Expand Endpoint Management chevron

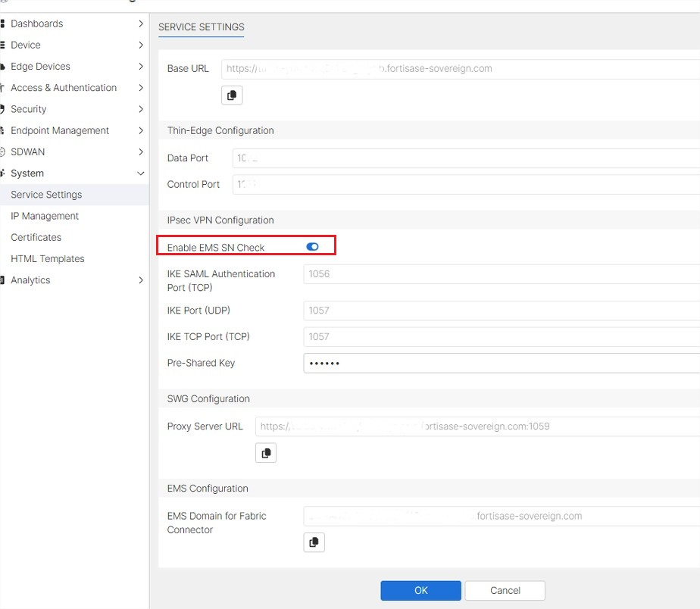coord(141,131)
